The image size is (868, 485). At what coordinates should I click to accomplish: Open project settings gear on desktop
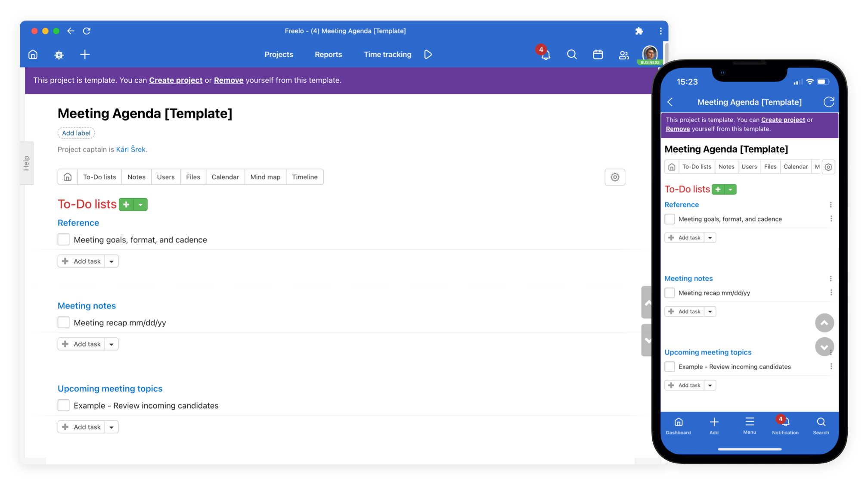click(x=615, y=177)
